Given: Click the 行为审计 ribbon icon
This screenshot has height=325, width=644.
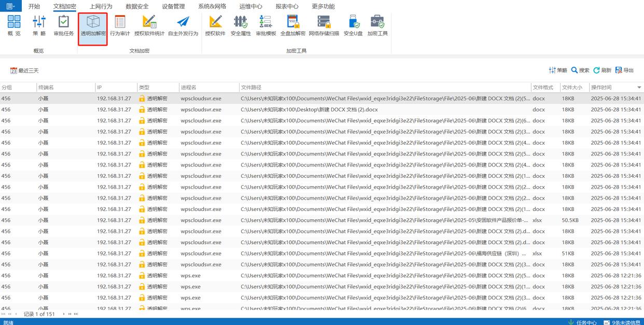Looking at the screenshot, I should click(x=120, y=25).
